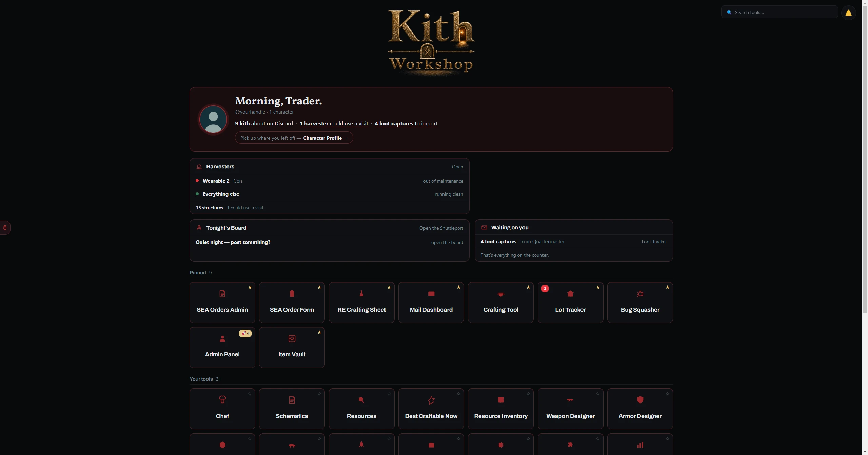
Task: Pin the Schematics tool star
Action: click(x=319, y=394)
